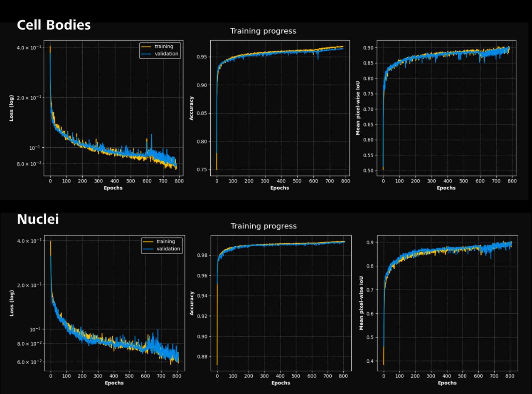Click "Mean pixel-wise IoU" label in Nuclei row

tap(362, 303)
